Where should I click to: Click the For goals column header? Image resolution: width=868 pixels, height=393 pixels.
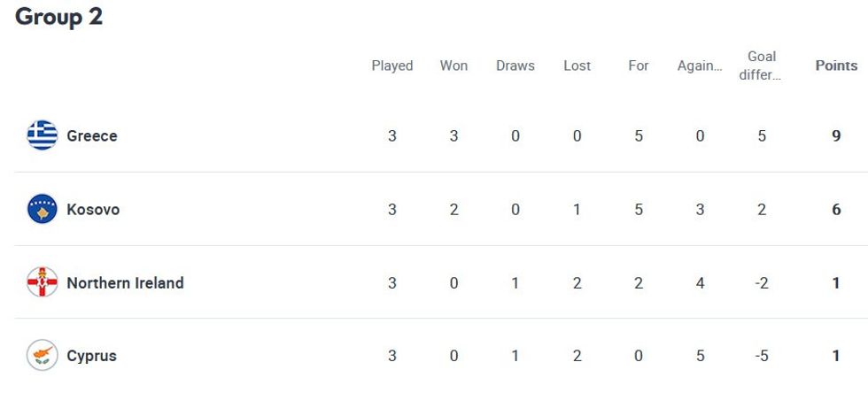point(639,65)
